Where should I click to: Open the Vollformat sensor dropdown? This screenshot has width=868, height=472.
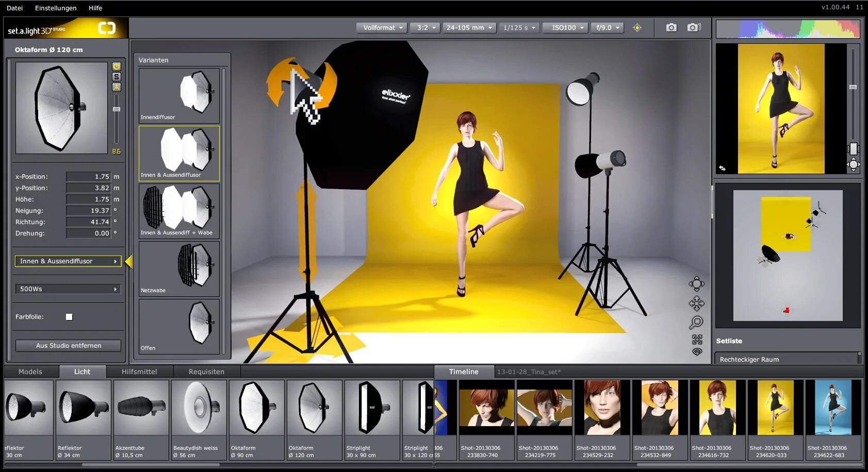point(382,28)
